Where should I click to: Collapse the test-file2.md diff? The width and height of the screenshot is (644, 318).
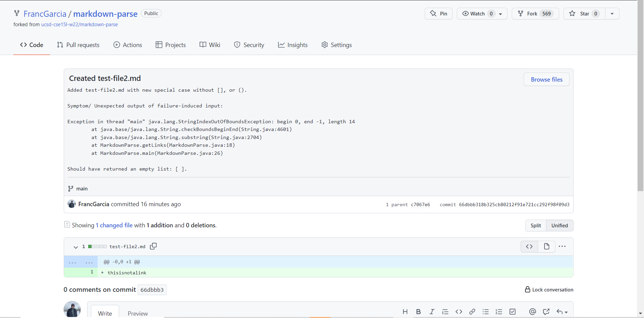(x=76, y=247)
